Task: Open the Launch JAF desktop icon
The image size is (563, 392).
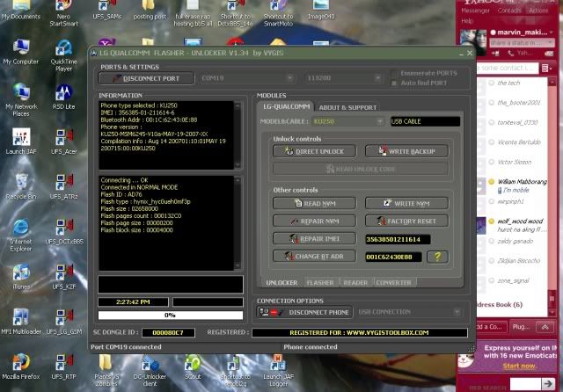Action: click(x=21, y=142)
